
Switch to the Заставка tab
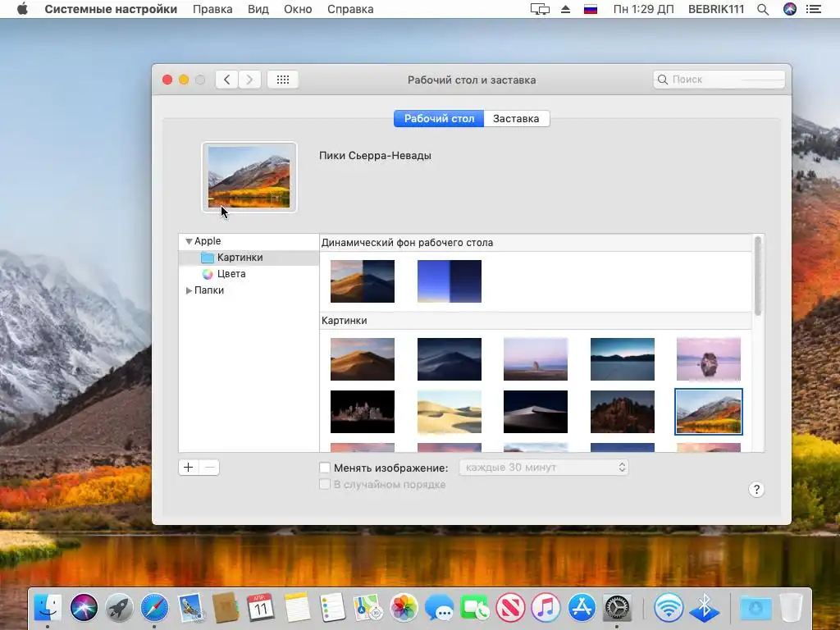coord(517,118)
